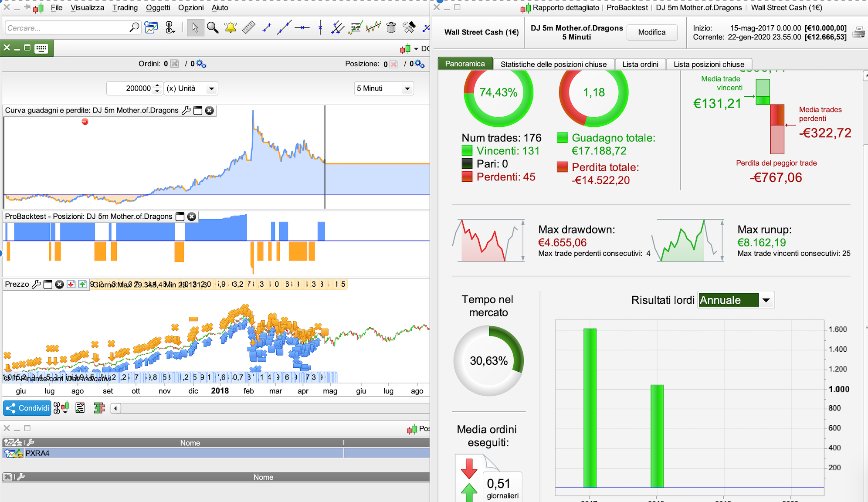
Task: Click the printer icon in report header
Action: pyautogui.click(x=858, y=33)
